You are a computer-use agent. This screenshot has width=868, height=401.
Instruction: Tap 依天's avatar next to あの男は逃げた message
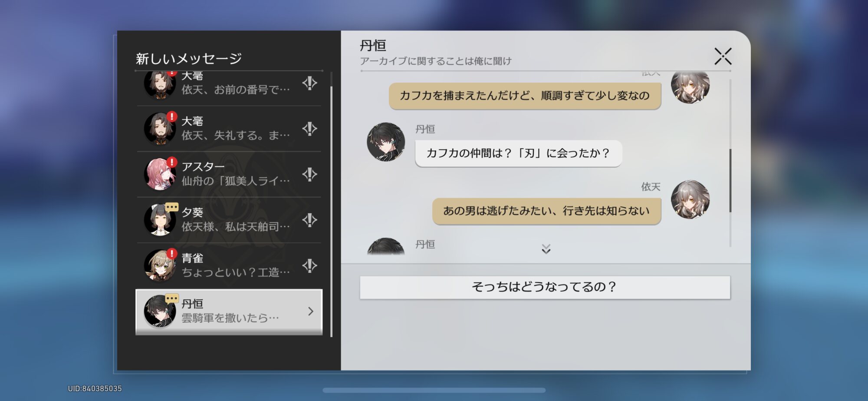point(690,200)
